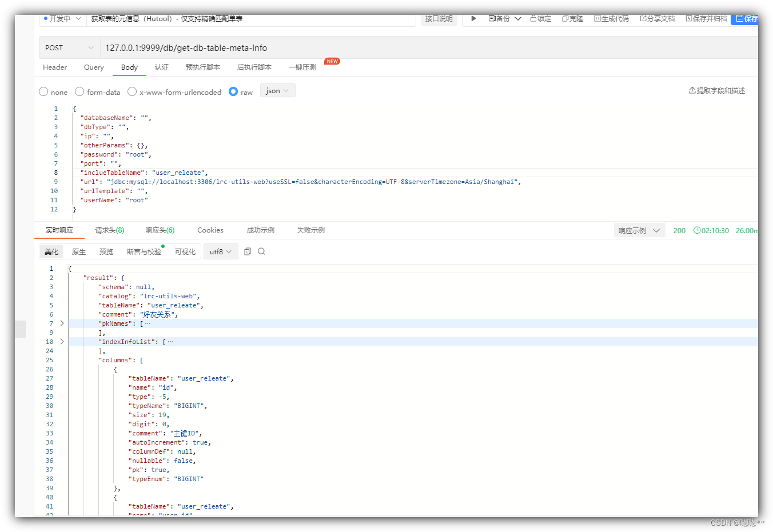Select the Body tab
This screenshot has width=773, height=532.
(x=129, y=67)
